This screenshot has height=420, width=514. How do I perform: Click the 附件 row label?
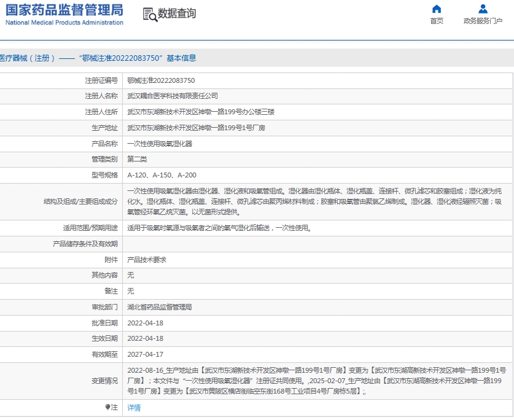pyautogui.click(x=111, y=260)
